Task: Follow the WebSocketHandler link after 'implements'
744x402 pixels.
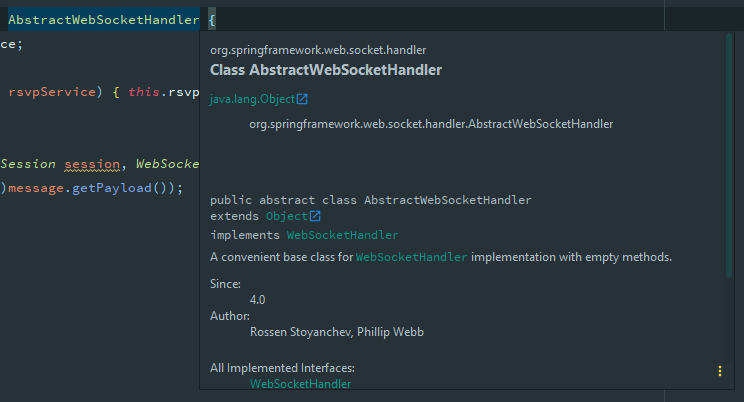Action: 342,235
